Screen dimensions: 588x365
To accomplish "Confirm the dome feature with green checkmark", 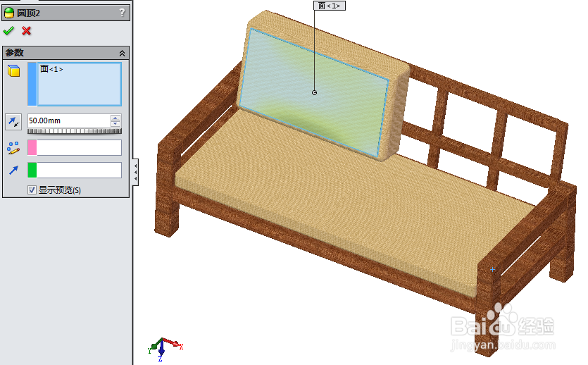I will (8, 31).
